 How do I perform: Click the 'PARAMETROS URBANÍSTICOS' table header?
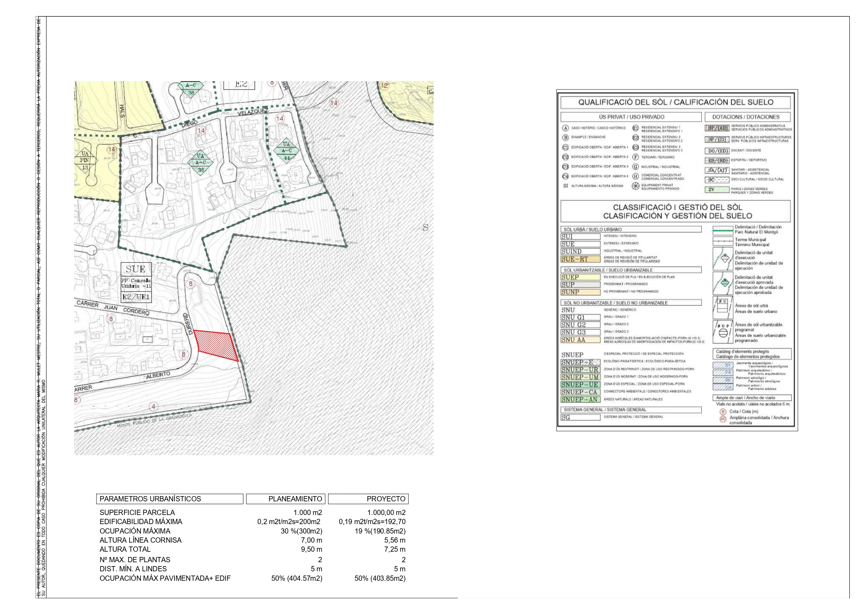pyautogui.click(x=170, y=499)
